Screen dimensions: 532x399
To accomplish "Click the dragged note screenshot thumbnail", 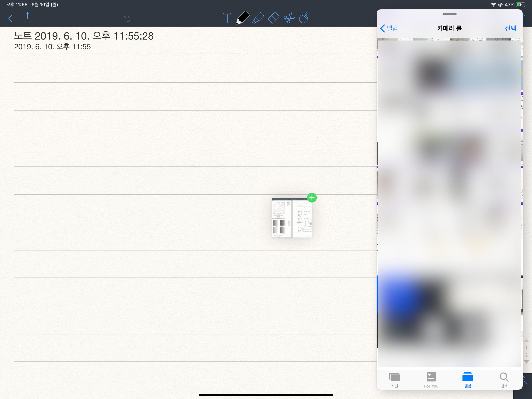I will [292, 218].
